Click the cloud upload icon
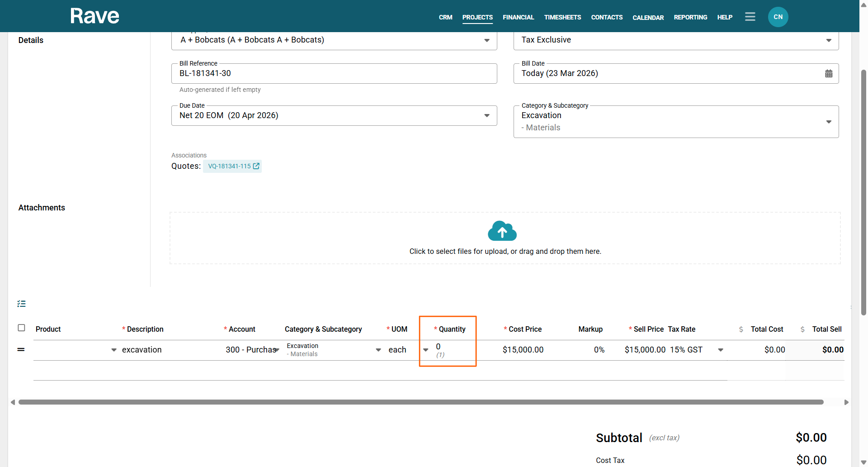Screen dimensions: 868x467 [x=502, y=231]
